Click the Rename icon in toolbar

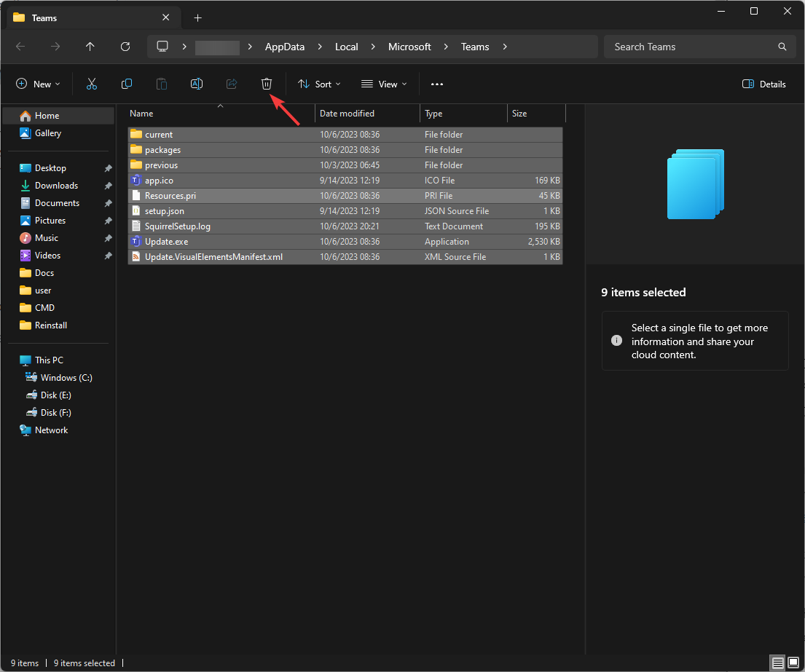coord(197,84)
